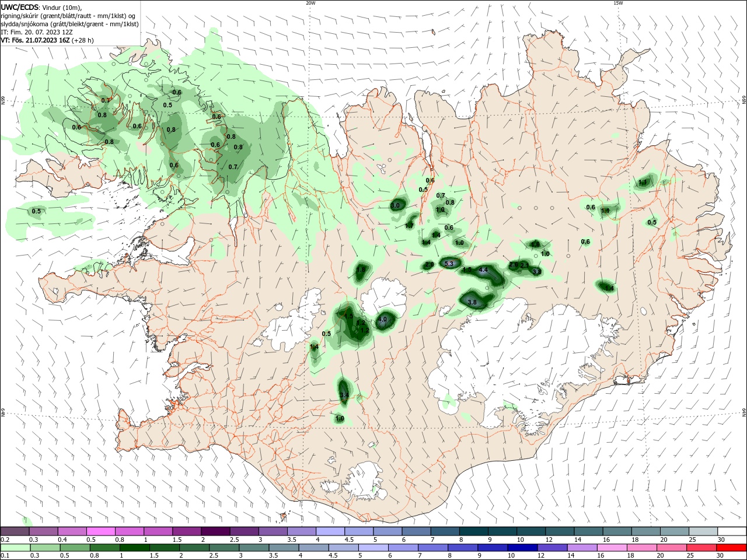
Task: Select the 0.5 green swatch in the lower rain legend
Action: coord(75,548)
